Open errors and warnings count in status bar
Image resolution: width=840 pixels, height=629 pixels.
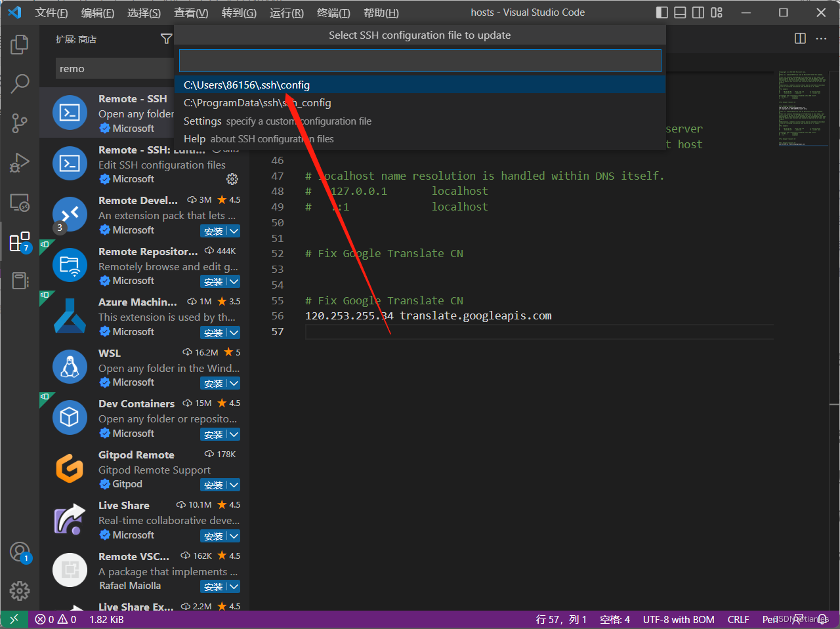[56, 619]
